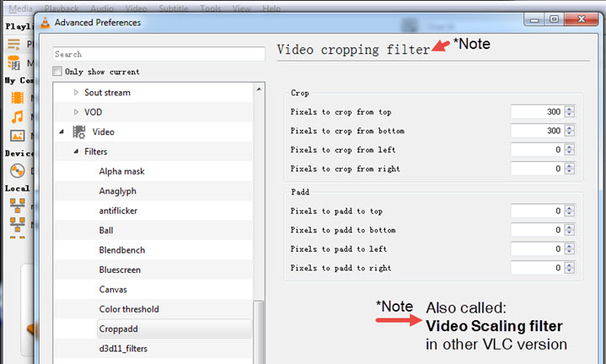The image size is (606, 364).
Task: Select Anaglyph filter
Action: pos(117,191)
